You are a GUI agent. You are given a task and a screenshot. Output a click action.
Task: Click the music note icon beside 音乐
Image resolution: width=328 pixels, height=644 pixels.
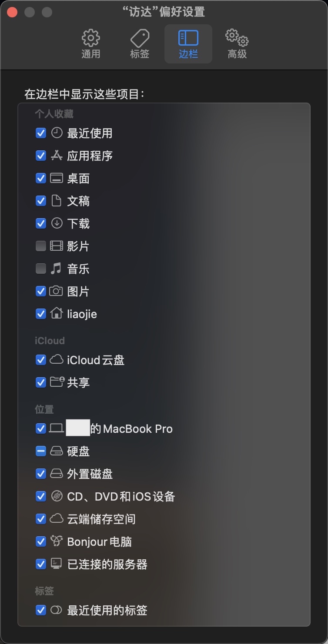click(x=56, y=269)
